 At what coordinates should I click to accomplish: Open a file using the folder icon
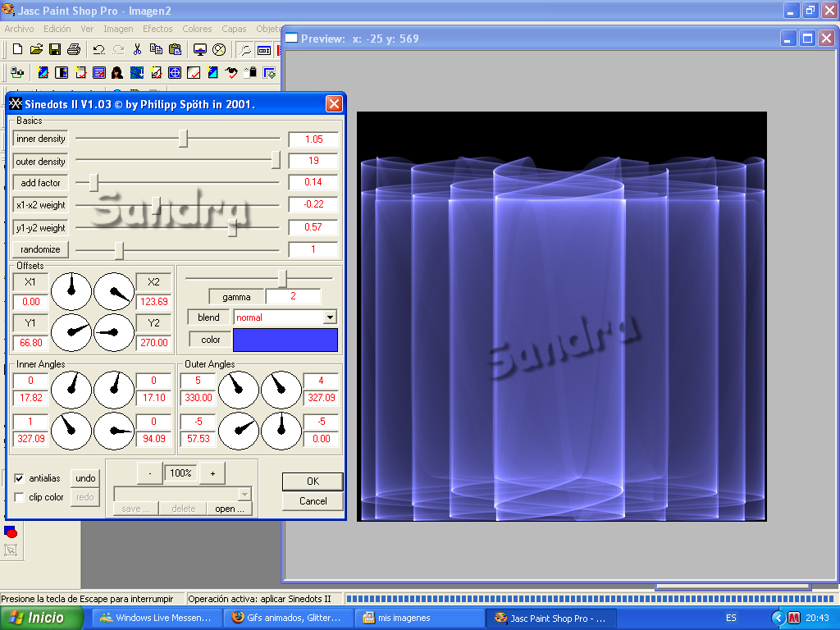click(x=36, y=50)
